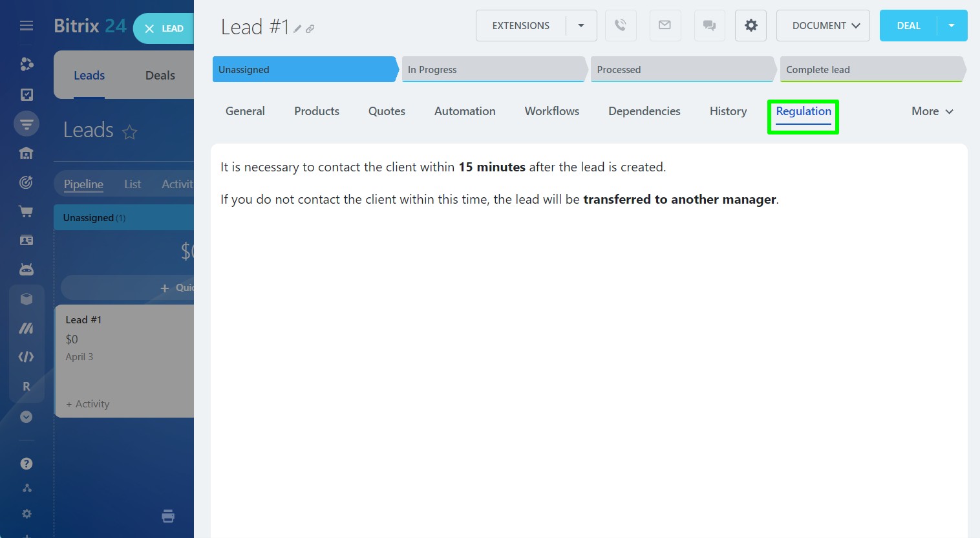Click the DEAL button
Image resolution: width=980 pixels, height=538 pixels.
click(x=908, y=26)
